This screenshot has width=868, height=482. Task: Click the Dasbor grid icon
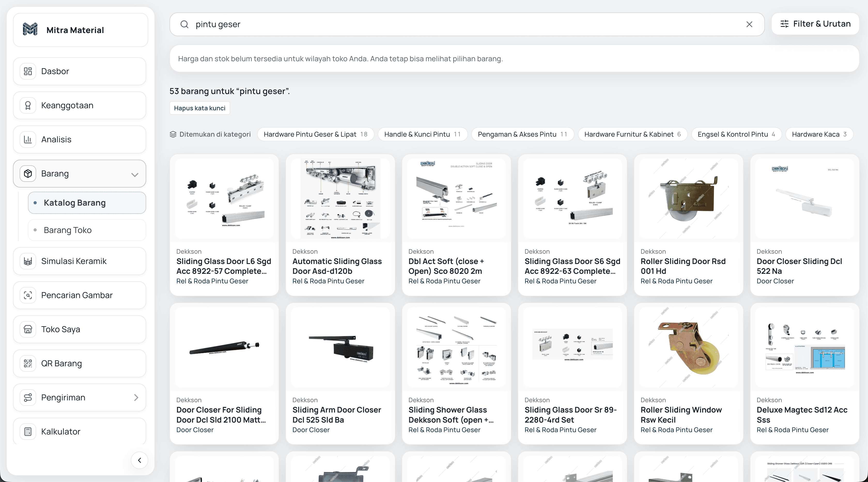click(x=28, y=71)
